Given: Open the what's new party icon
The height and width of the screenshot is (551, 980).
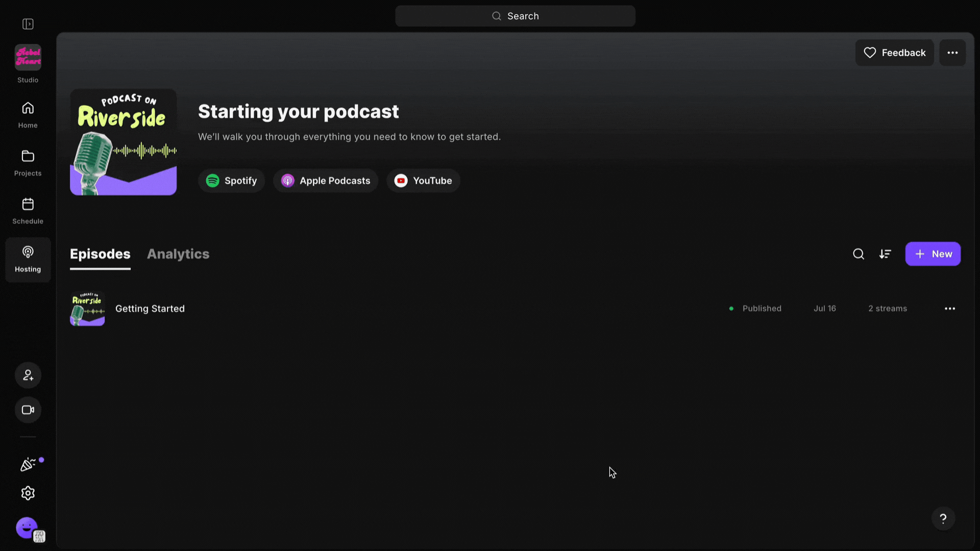Looking at the screenshot, I should tap(28, 464).
